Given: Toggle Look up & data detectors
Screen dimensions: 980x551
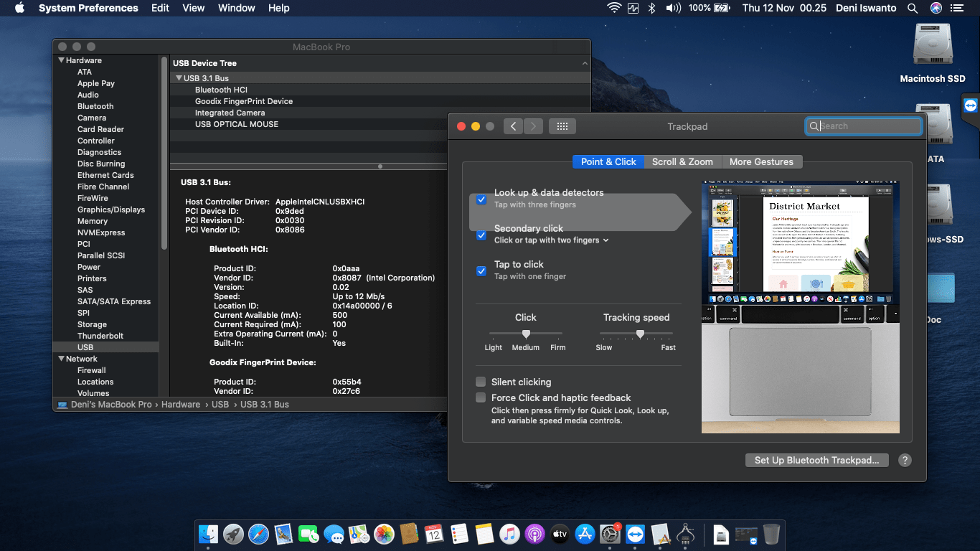Looking at the screenshot, I should 481,199.
